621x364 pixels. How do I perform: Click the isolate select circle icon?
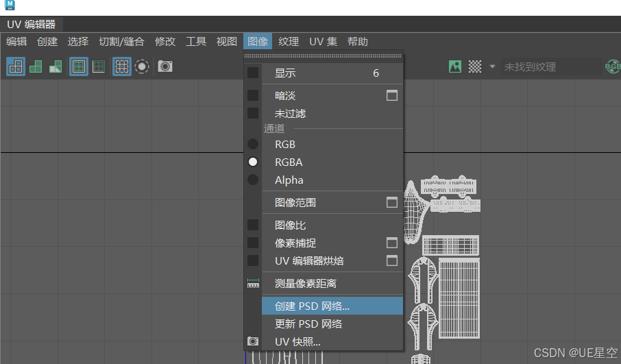[142, 66]
